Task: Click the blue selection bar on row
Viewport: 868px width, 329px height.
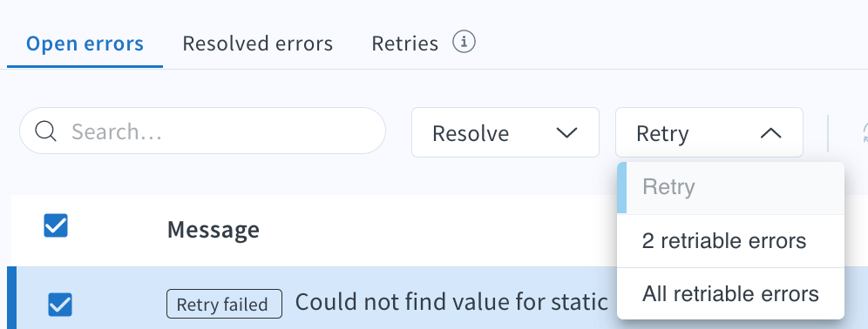Action: click(11, 298)
